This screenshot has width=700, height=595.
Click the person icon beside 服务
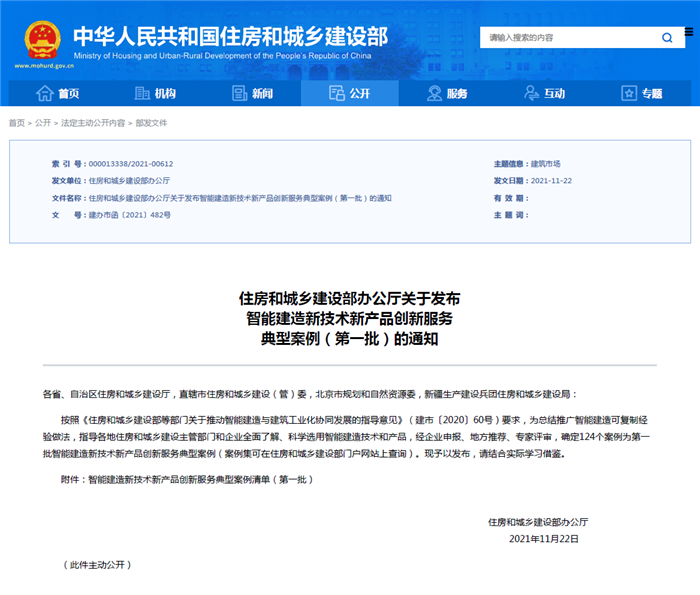434,93
